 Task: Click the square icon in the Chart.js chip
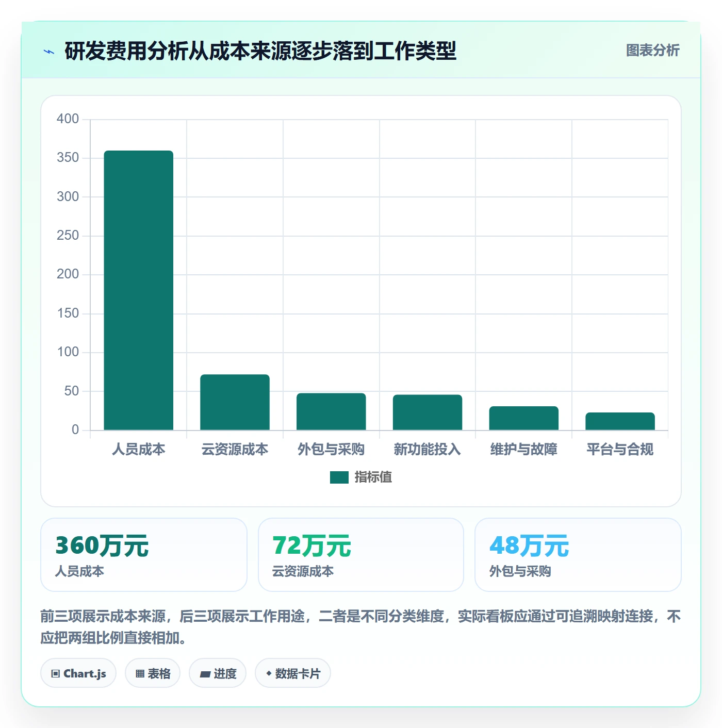click(56, 674)
